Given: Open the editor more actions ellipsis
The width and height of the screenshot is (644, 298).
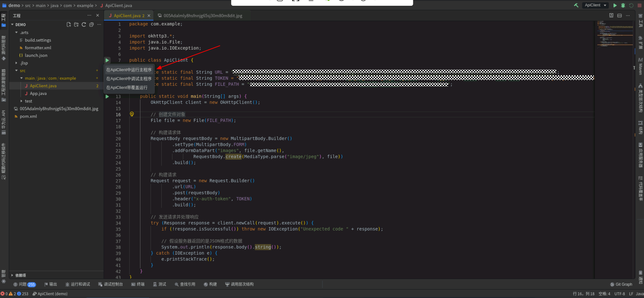Looking at the screenshot, I should pyautogui.click(x=628, y=16).
